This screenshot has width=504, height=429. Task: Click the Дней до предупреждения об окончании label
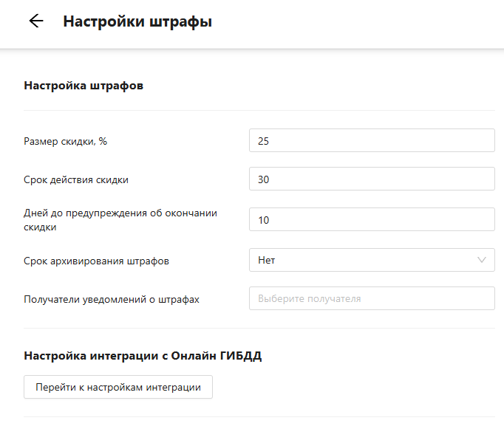pyautogui.click(x=120, y=213)
